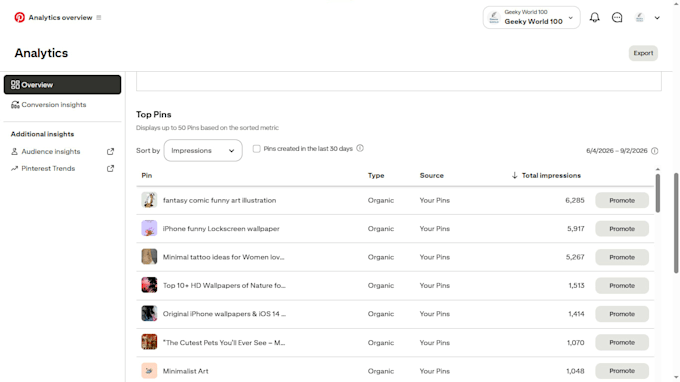680x382 pixels.
Task: Open fantasy comic funny art illustration thumbnail
Action: coord(149,200)
